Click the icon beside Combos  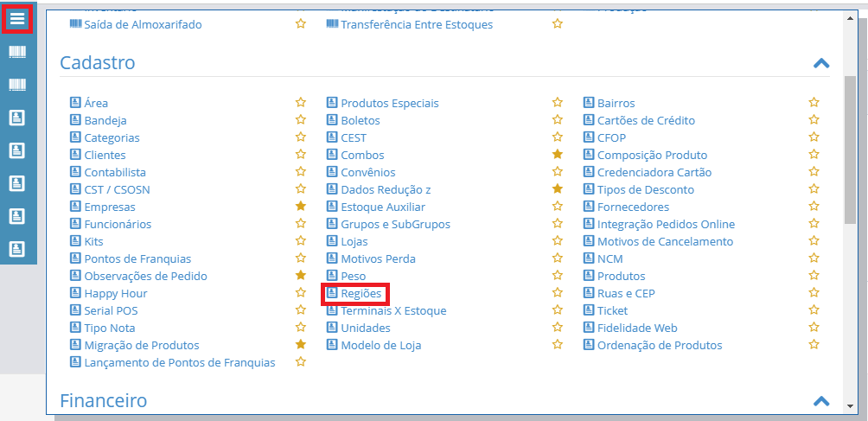[x=332, y=155]
